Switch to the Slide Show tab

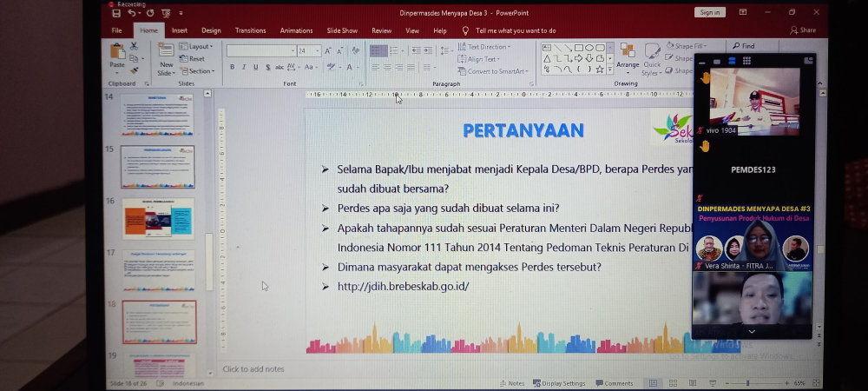tap(342, 30)
